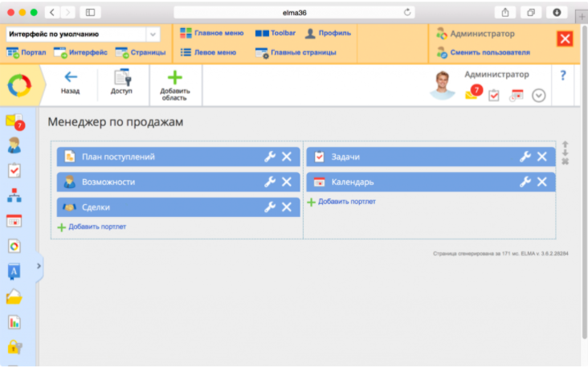Go back with the Назад arrow
The width and height of the screenshot is (588, 368).
[70, 82]
